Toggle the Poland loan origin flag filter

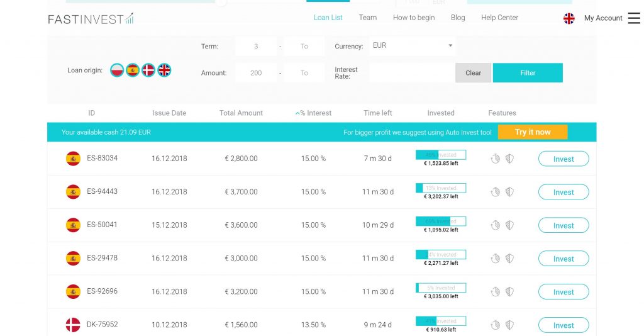tap(116, 70)
